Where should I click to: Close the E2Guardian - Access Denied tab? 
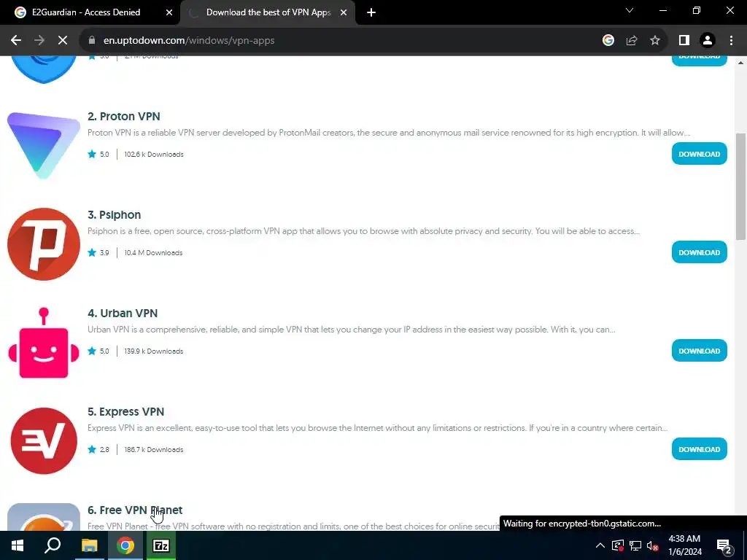coord(169,12)
